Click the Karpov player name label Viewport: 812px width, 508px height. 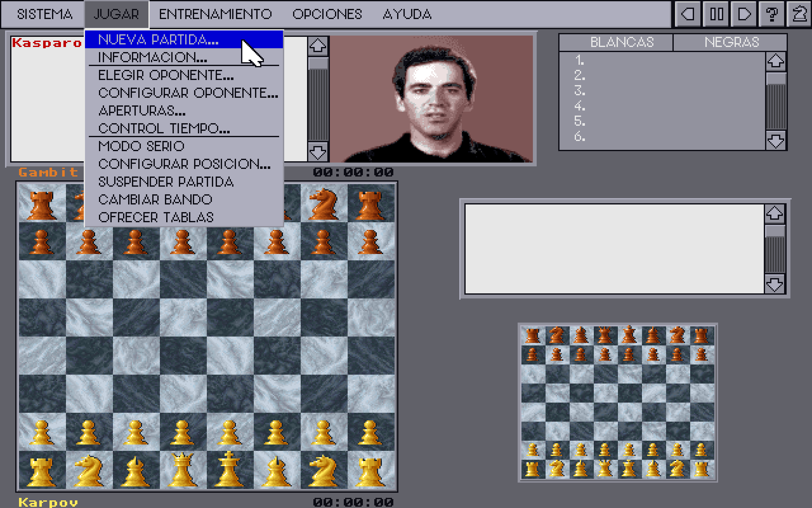(48, 502)
